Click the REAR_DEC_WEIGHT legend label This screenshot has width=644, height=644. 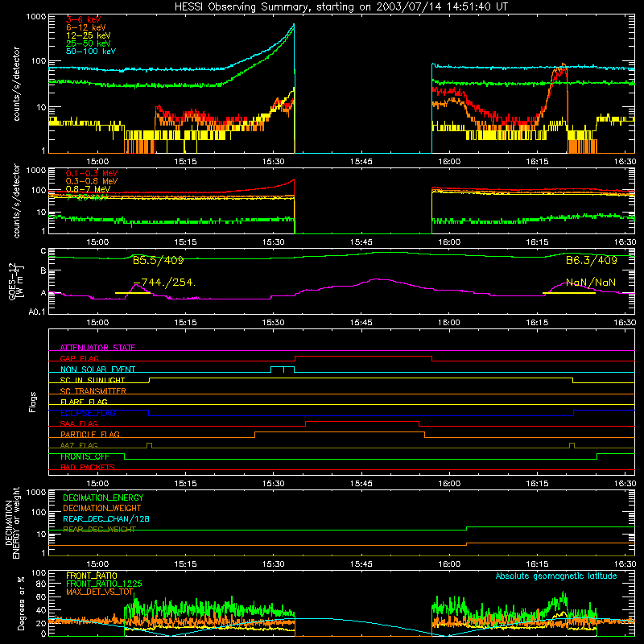point(99,530)
